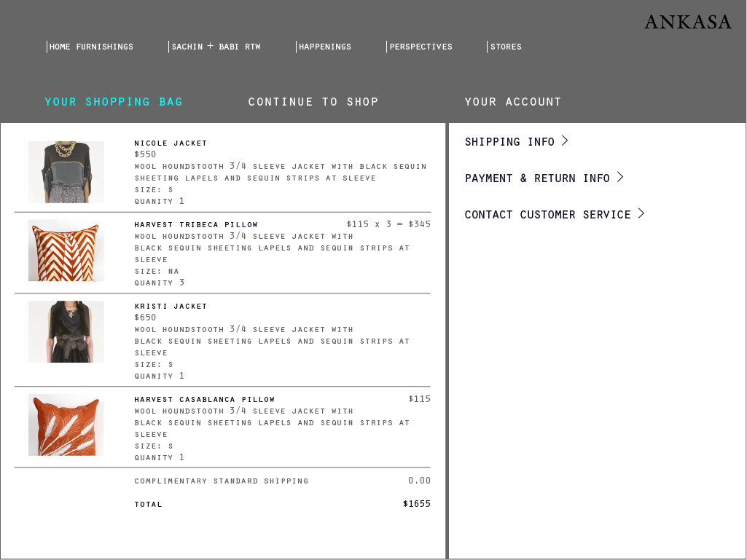Expand Payment & Return Info chevron

pyautogui.click(x=619, y=177)
